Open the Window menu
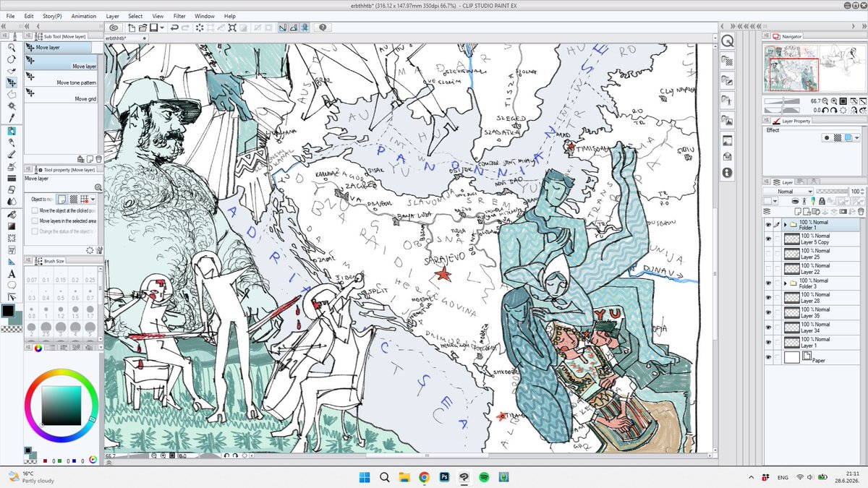 coord(205,16)
